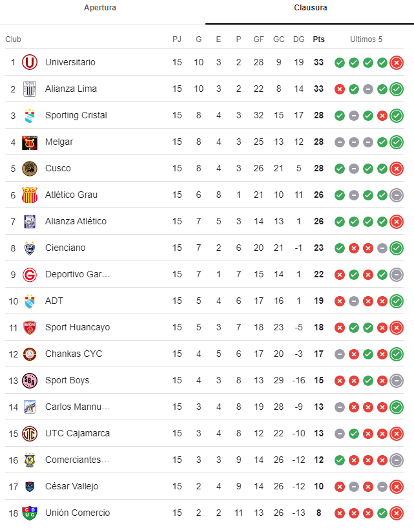Switch to the Apertura tab
Screen dimensions: 414x532
click(x=100, y=8)
